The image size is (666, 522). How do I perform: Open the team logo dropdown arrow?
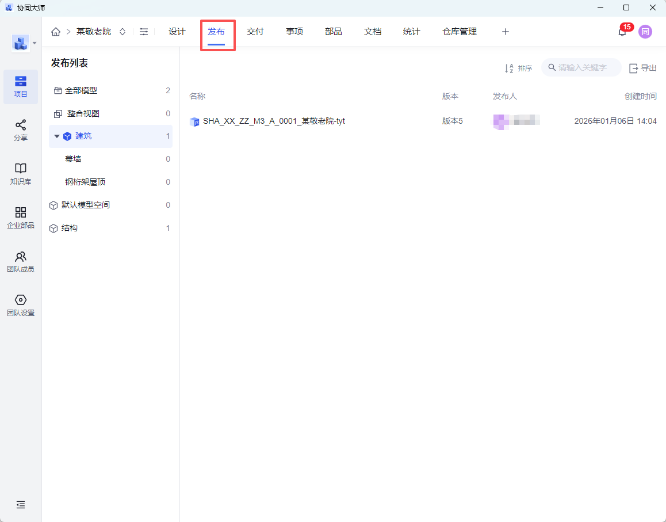click(35, 44)
